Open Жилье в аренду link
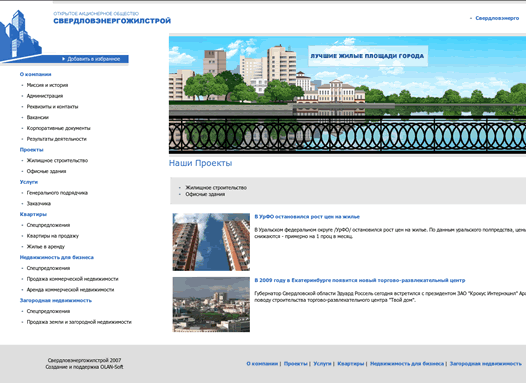Screen dimensions: 526x383 (46, 247)
